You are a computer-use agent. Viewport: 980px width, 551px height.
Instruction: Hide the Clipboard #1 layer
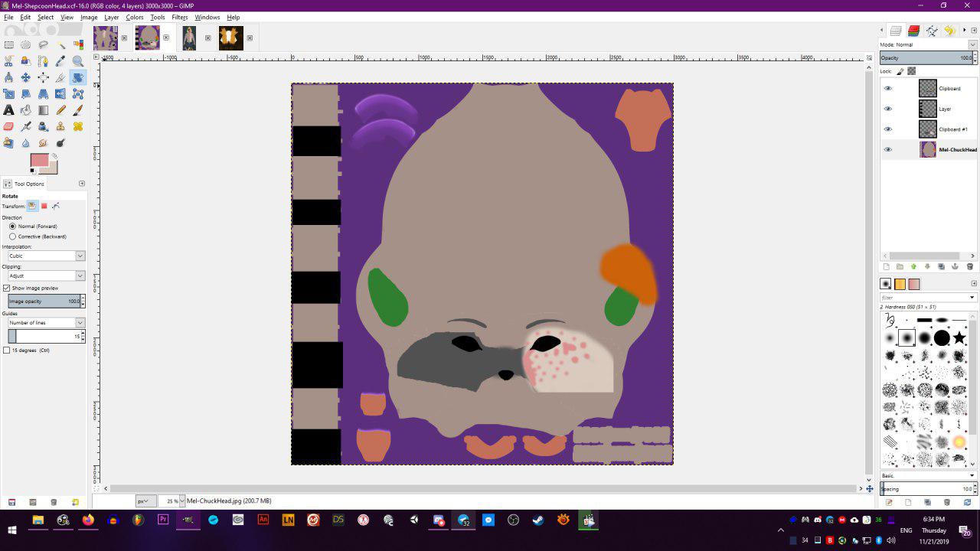coord(888,129)
